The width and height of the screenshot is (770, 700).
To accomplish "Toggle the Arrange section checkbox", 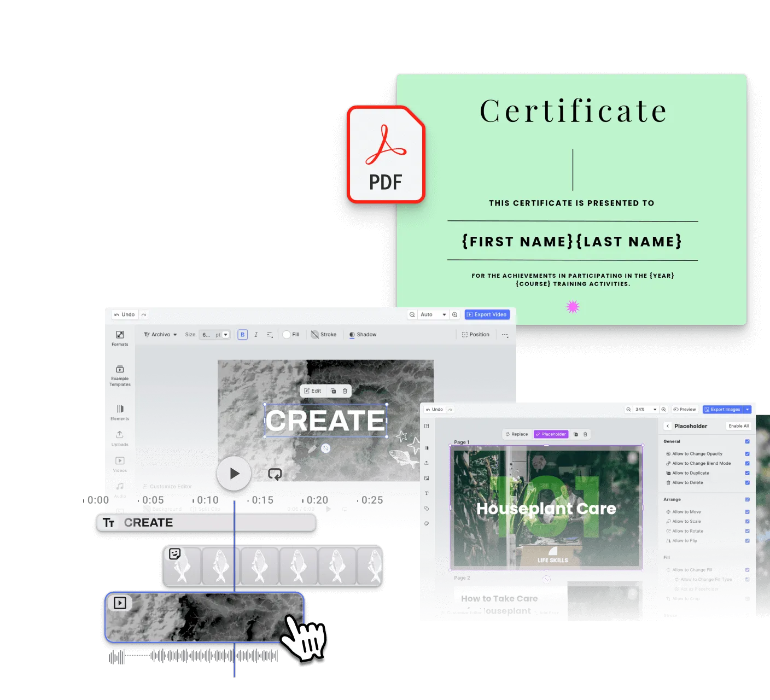I will 747,499.
